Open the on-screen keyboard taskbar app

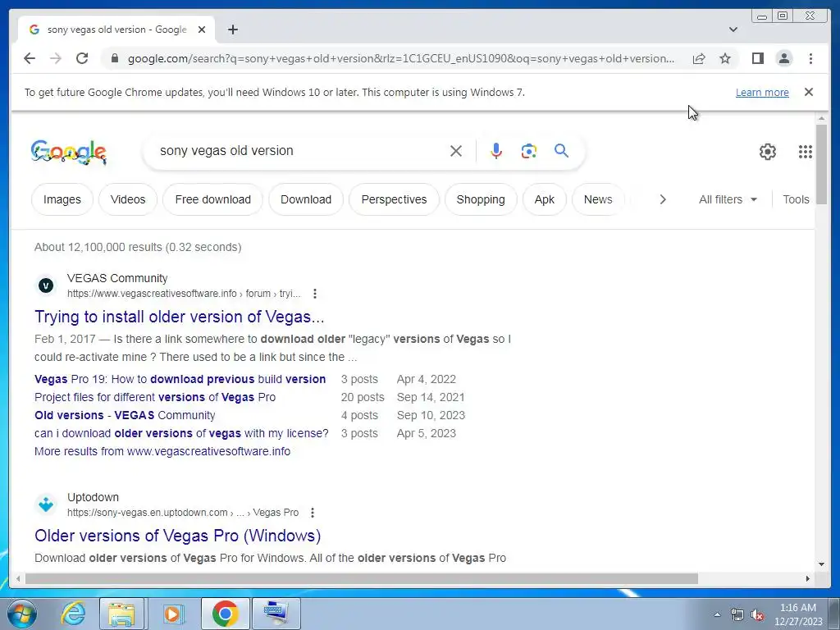tap(276, 614)
